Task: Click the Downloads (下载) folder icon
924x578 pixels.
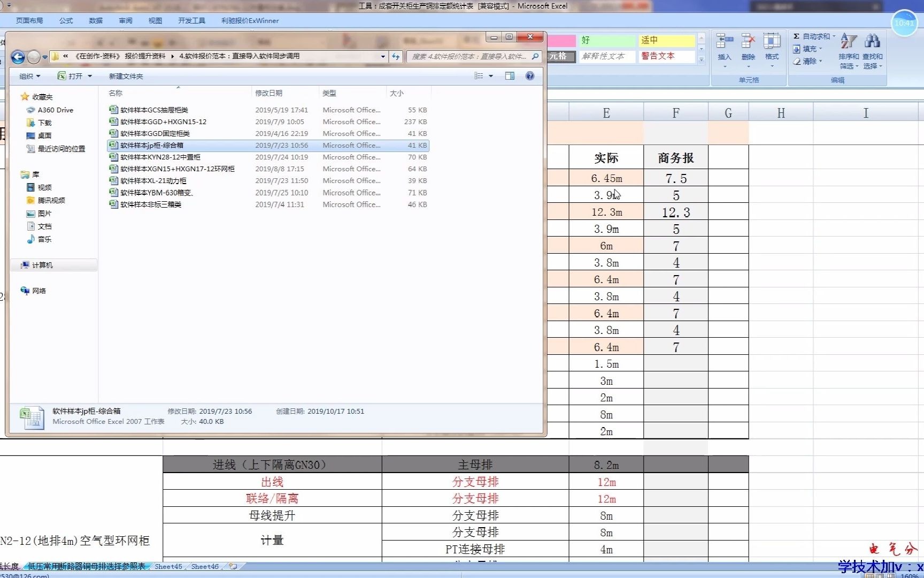Action: [x=31, y=123]
